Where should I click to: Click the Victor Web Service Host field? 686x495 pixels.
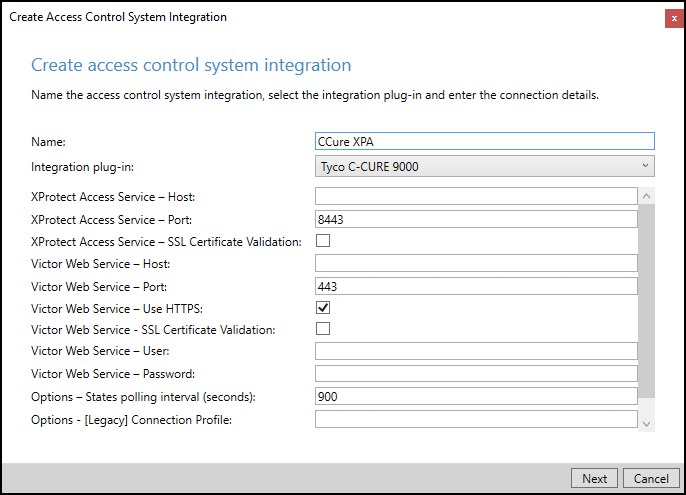pyautogui.click(x=476, y=263)
